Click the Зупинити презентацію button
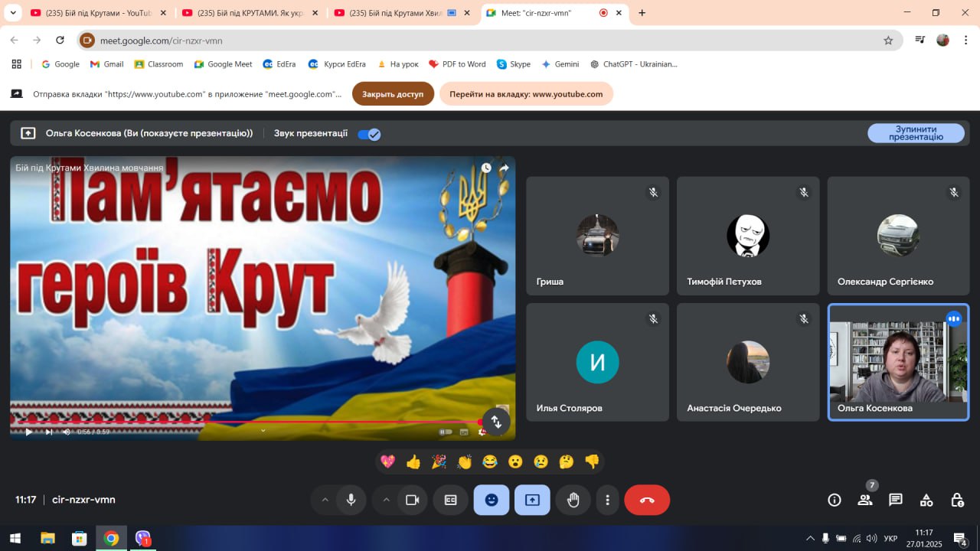The image size is (980, 551). [916, 133]
